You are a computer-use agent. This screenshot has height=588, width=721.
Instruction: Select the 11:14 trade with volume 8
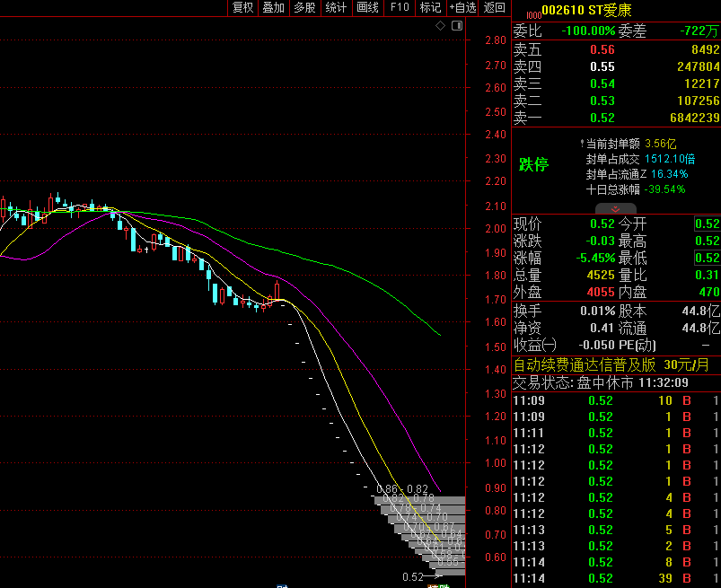point(616,562)
